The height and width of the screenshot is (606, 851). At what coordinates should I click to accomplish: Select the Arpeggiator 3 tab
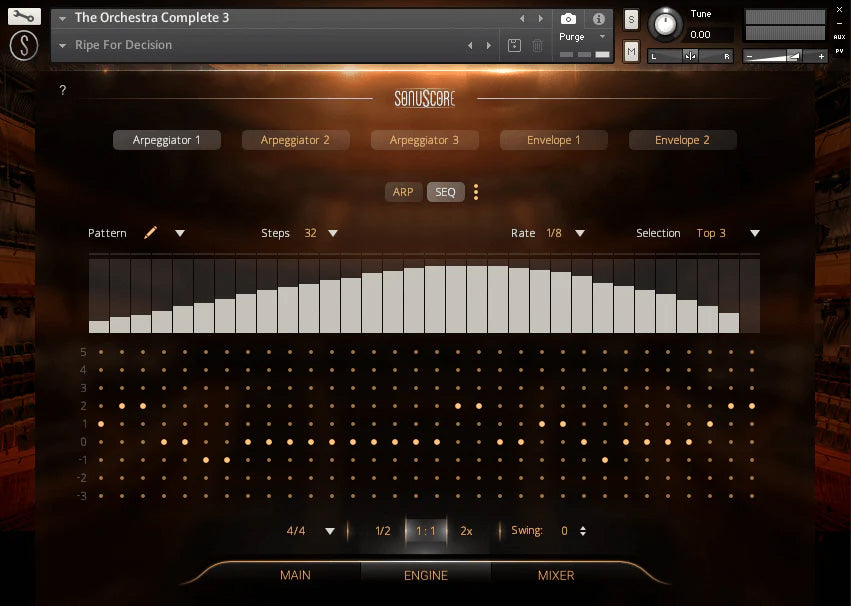click(x=424, y=140)
